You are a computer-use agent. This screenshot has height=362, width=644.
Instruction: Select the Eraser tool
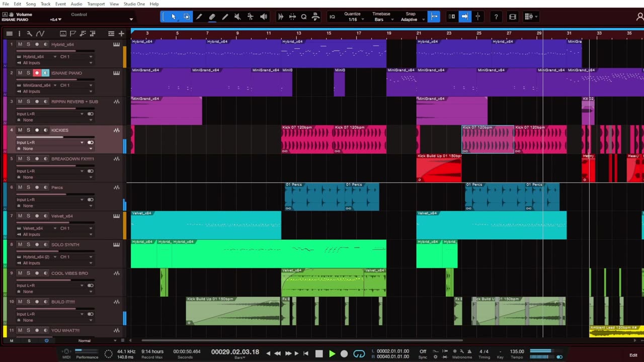coord(212,17)
